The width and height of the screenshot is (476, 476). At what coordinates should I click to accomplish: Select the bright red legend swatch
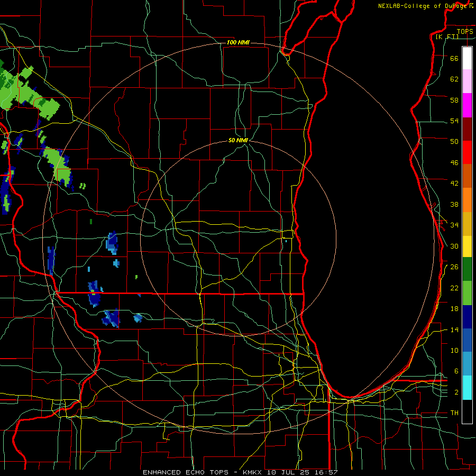467,152
